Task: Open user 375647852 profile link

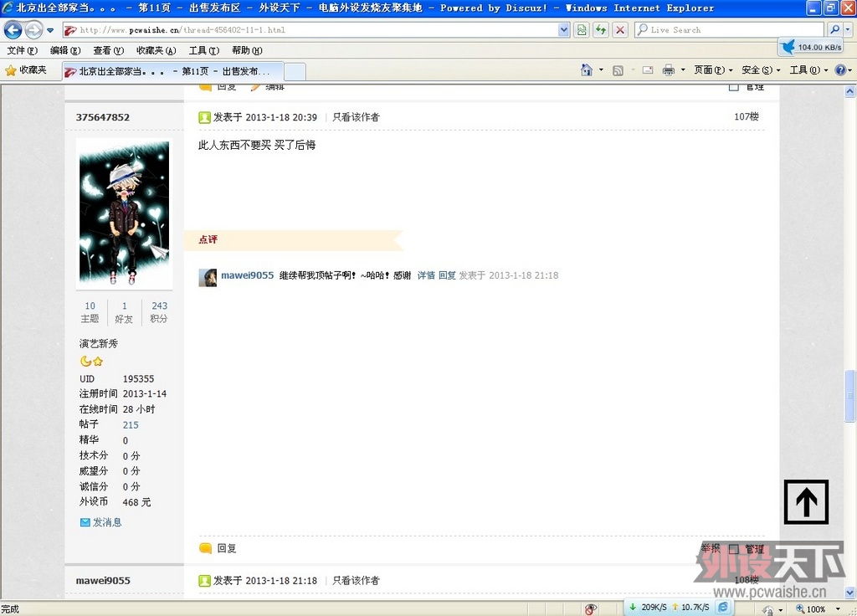Action: pos(103,117)
